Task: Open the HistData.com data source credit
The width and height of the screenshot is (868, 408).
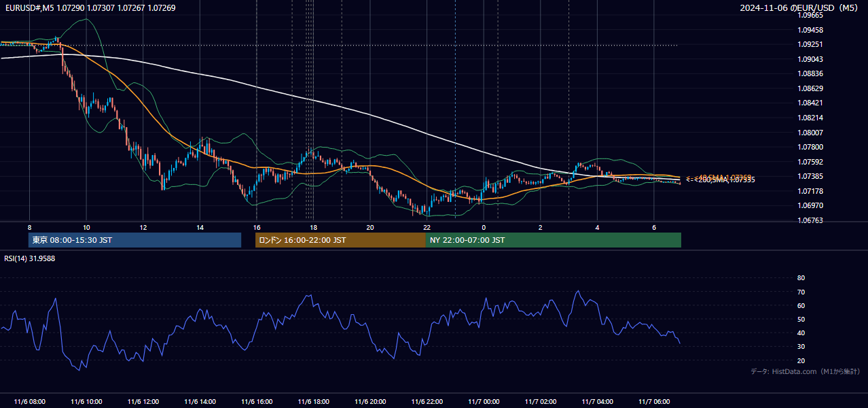Action: point(805,371)
